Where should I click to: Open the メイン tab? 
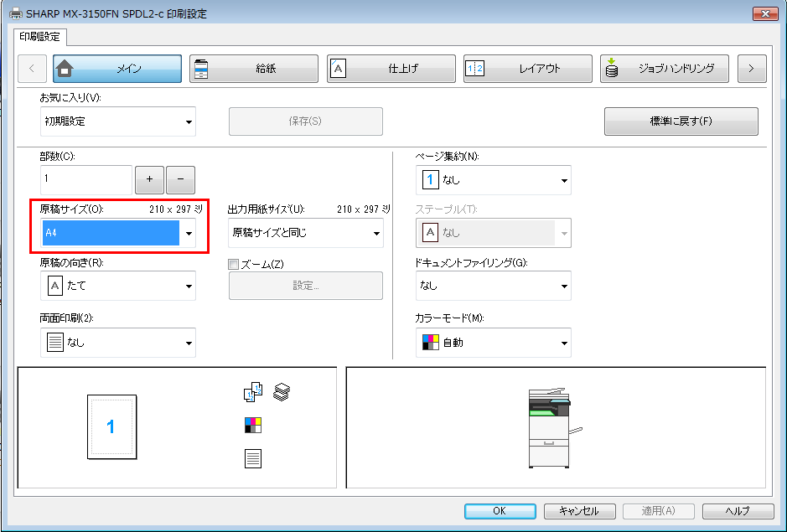pyautogui.click(x=117, y=69)
